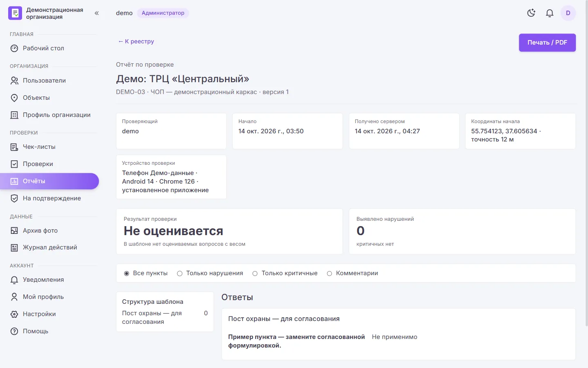This screenshot has width=588, height=368.
Task: Click the organization logo icon
Action: pyautogui.click(x=15, y=13)
